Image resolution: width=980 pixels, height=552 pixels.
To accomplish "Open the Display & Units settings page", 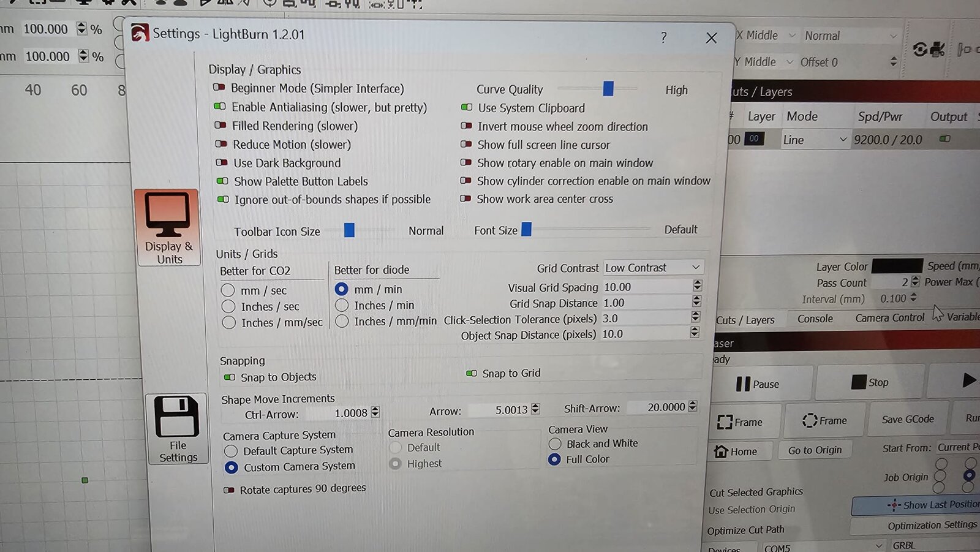I will [x=167, y=227].
